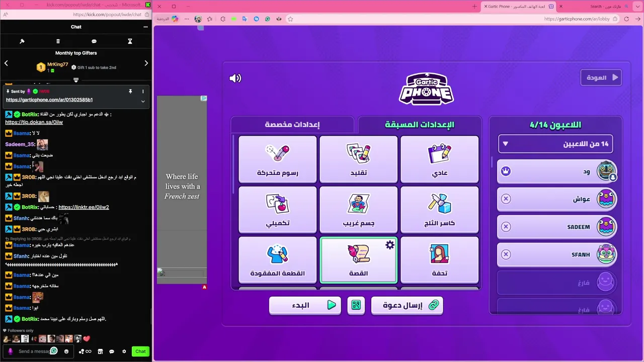Click MrKing77 top gifter name
This screenshot has width=644, height=362.
click(x=57, y=64)
